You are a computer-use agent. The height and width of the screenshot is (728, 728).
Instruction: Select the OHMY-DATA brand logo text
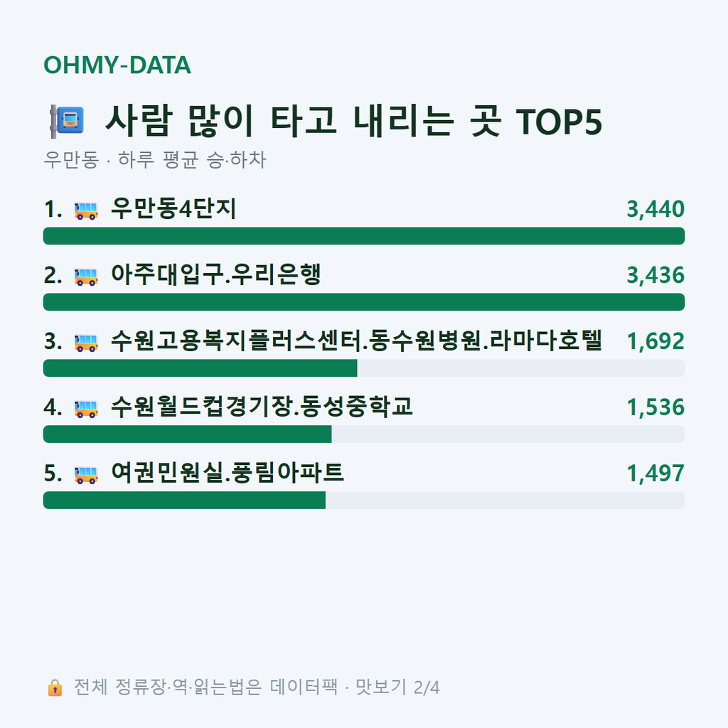pos(117,65)
